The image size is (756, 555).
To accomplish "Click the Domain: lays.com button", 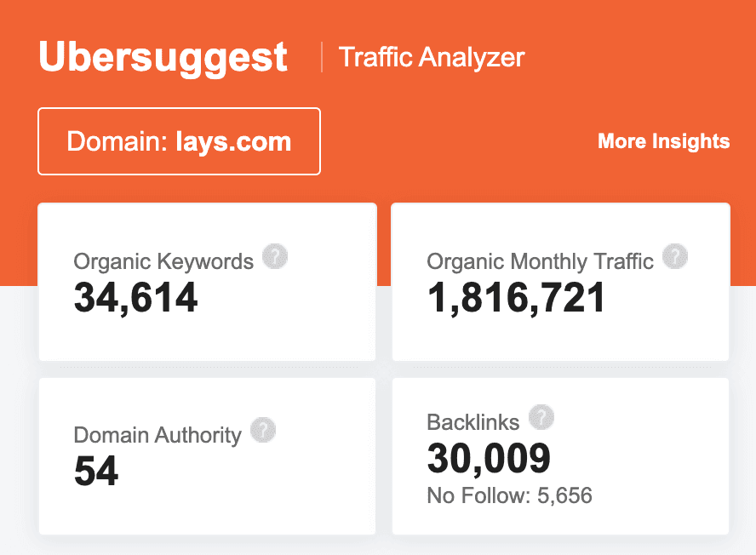I will coord(179,141).
